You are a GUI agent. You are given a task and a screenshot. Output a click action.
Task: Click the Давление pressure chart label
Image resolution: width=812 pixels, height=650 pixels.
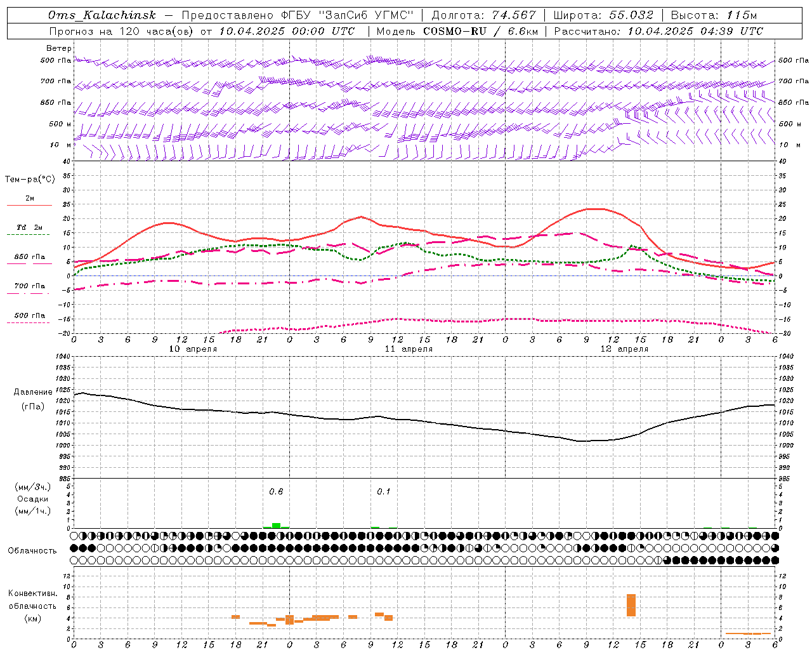click(33, 392)
